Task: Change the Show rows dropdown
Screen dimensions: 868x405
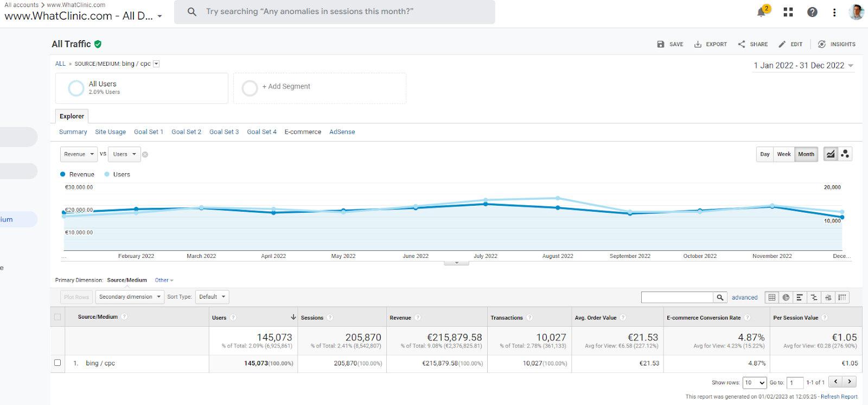Action: click(x=755, y=383)
